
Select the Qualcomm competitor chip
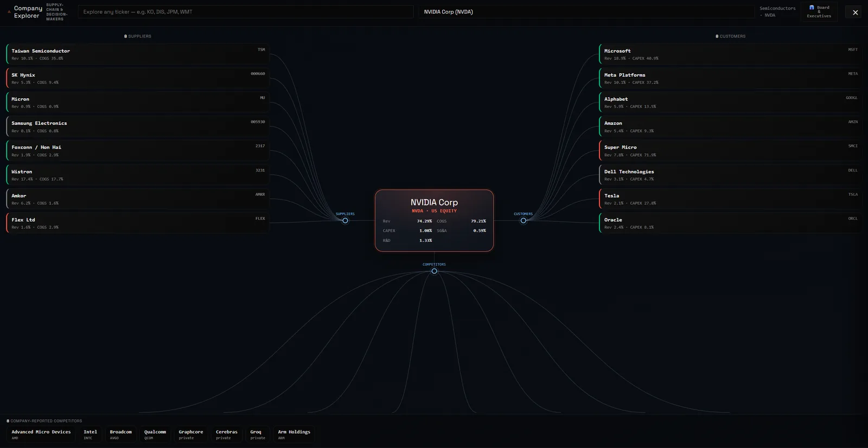(x=155, y=434)
